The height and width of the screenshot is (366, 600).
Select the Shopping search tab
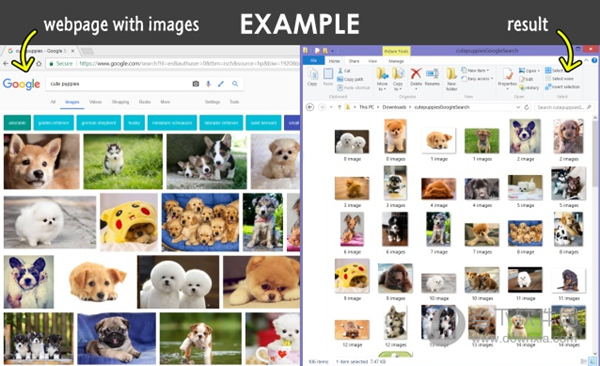coord(120,102)
